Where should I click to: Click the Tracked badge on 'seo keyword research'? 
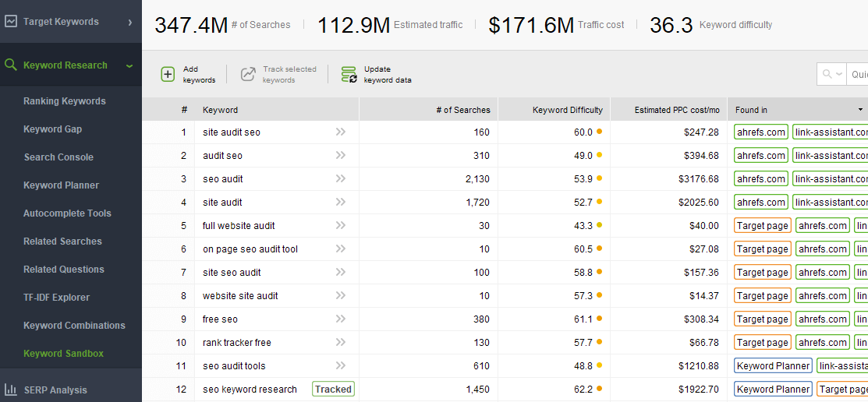point(333,390)
